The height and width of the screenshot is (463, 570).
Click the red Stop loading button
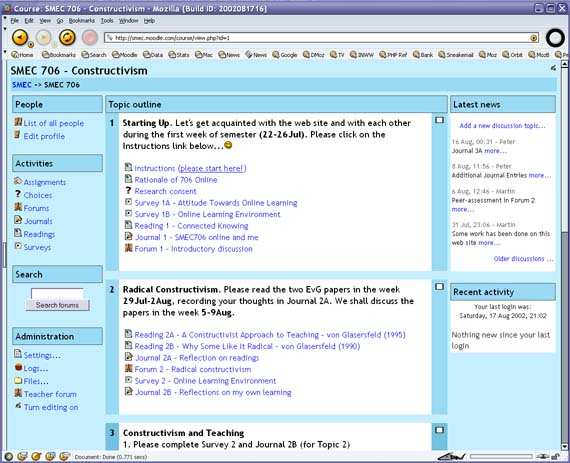tap(89, 37)
